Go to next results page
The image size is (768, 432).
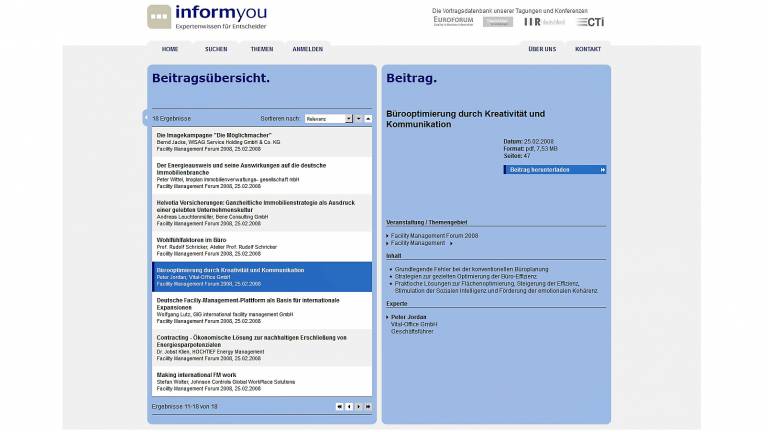click(x=359, y=407)
